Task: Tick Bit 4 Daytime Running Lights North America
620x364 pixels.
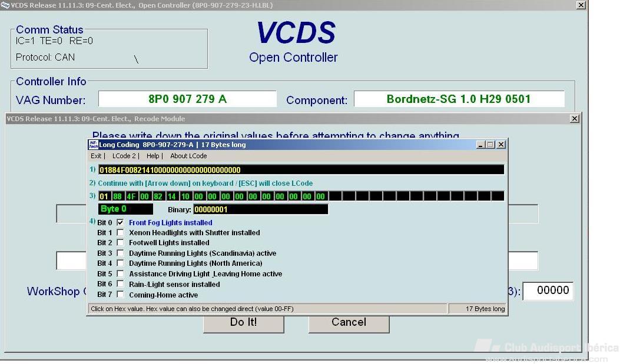Action: click(120, 263)
